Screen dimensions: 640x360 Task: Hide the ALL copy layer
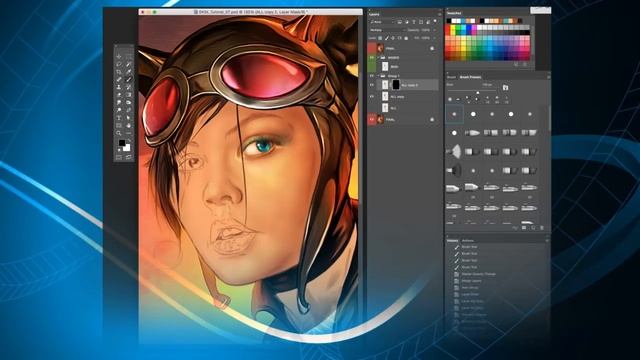[371, 97]
